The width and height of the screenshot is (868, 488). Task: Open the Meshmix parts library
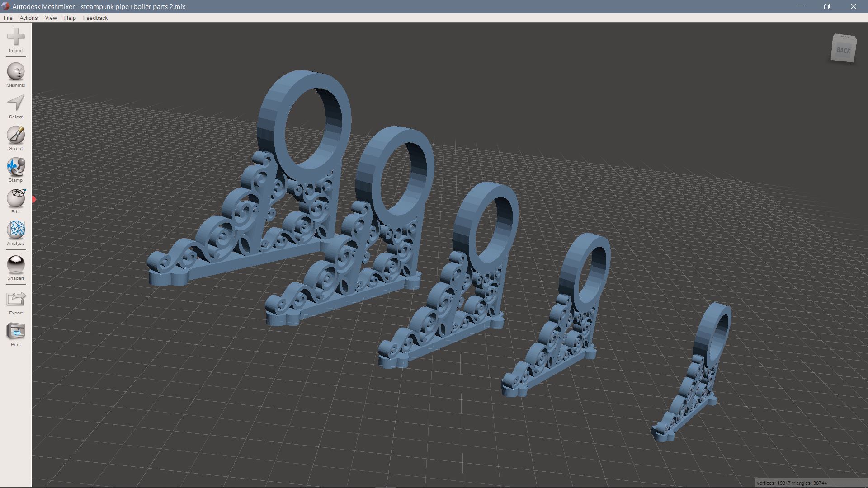pyautogui.click(x=16, y=75)
